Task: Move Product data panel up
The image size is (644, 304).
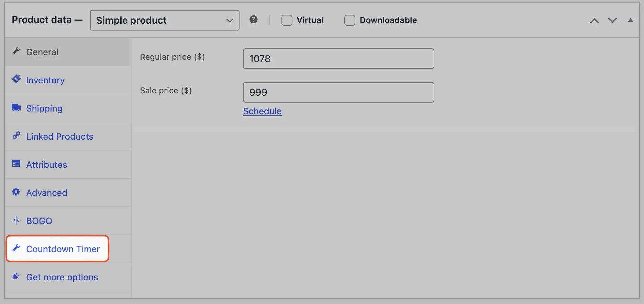Action: coord(595,21)
